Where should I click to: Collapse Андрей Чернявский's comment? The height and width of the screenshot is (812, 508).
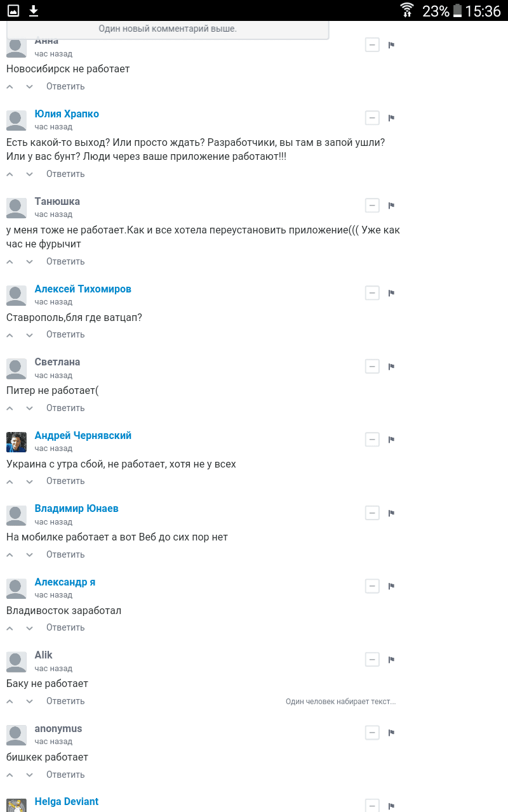coord(372,440)
